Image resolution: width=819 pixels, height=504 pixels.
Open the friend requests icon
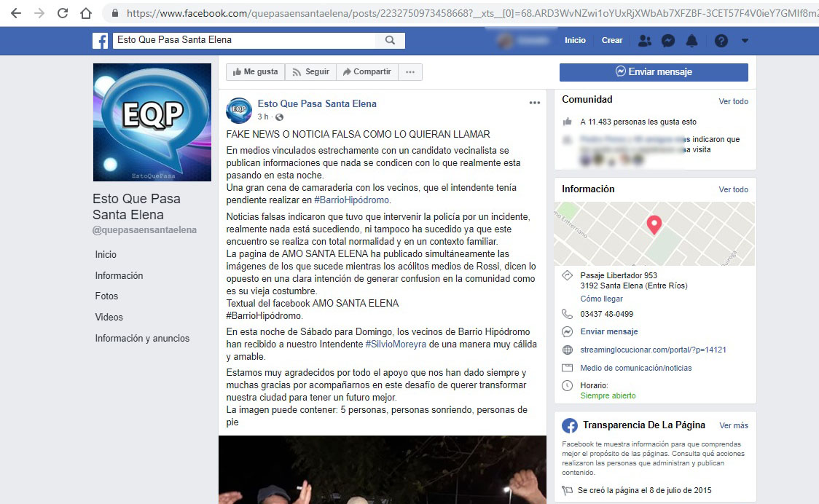644,41
